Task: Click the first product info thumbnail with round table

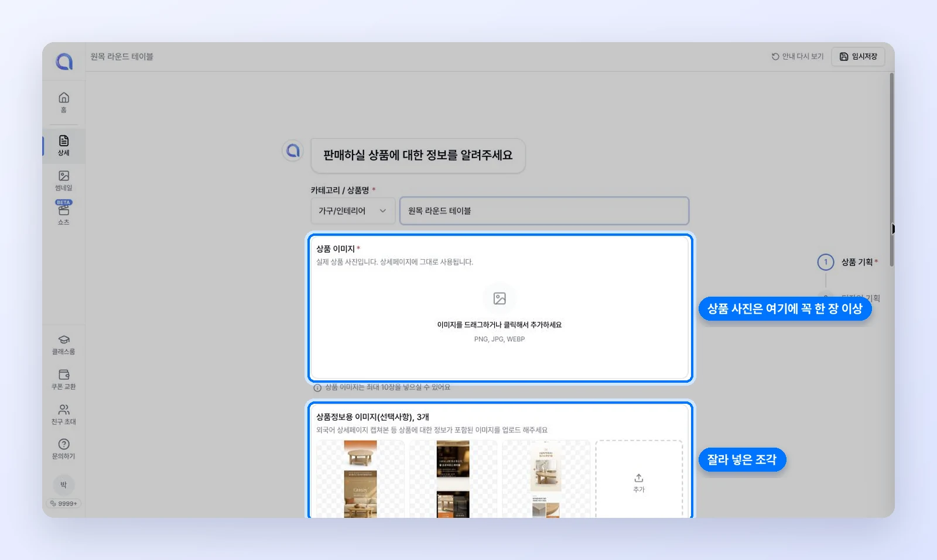Action: [x=360, y=479]
